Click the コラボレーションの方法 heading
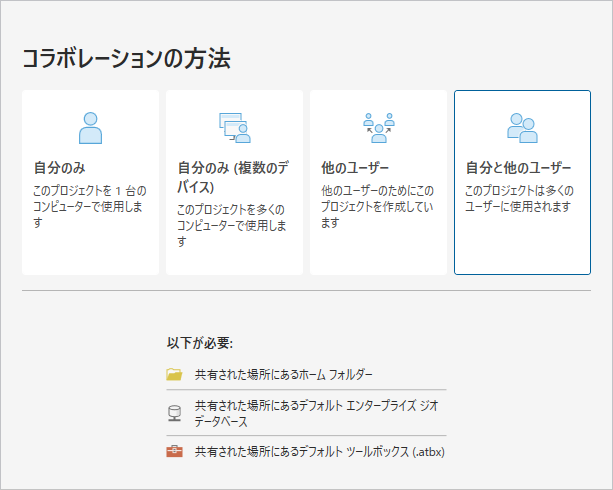 click(x=126, y=59)
